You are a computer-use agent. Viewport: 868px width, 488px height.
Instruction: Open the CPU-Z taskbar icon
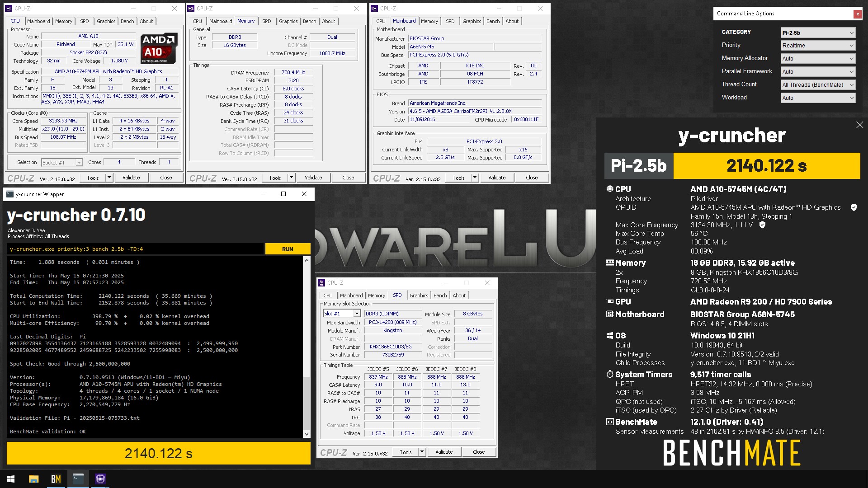(100, 479)
